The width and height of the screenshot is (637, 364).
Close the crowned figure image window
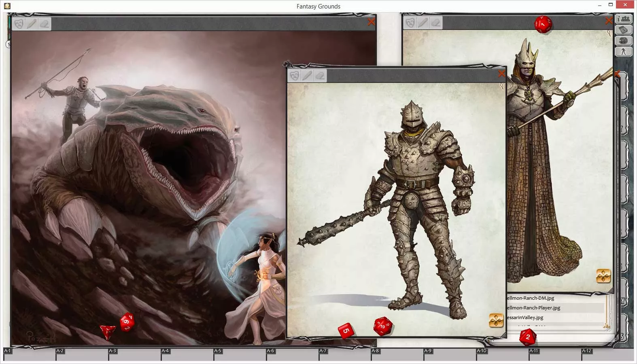608,21
